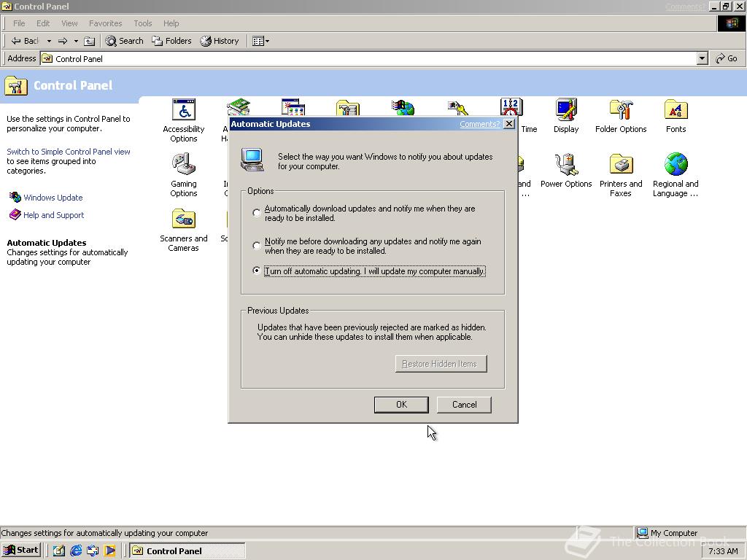Viewport: 747px width, 560px height.
Task: Click the Windows Media Player quick launch icon
Action: point(110,551)
